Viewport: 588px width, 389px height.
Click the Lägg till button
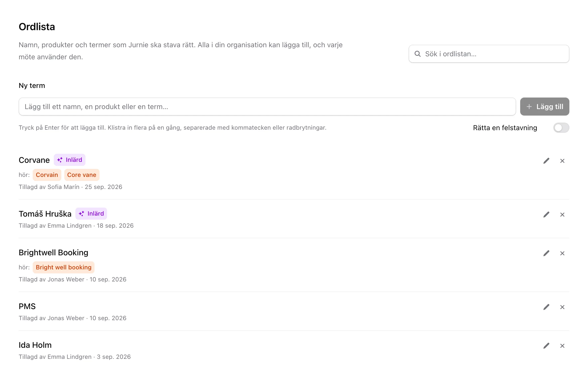click(x=545, y=107)
